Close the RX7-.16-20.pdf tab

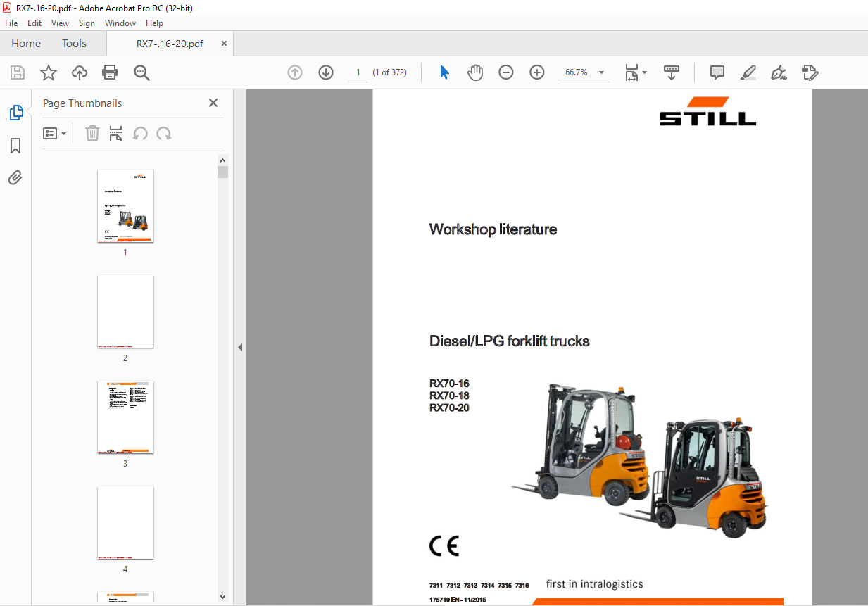224,43
